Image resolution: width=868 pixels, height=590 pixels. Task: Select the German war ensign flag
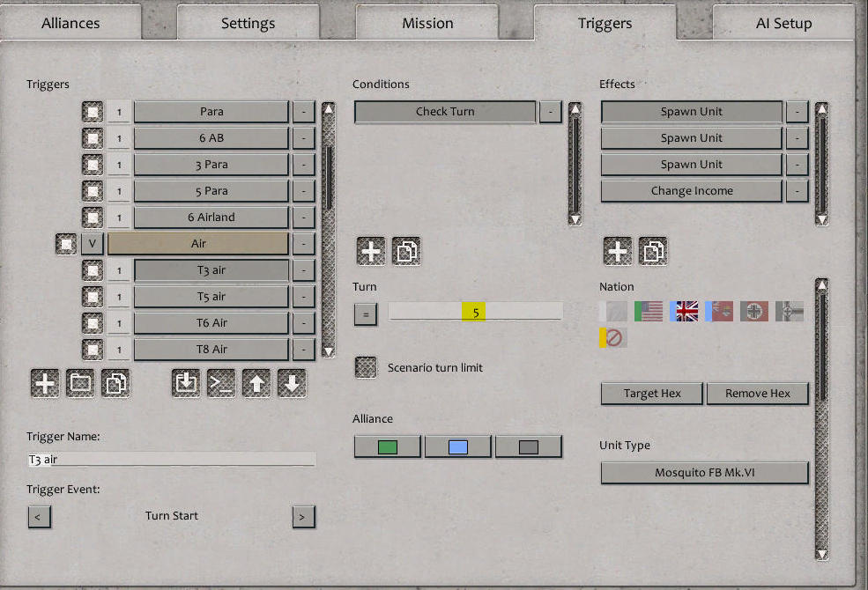point(790,312)
